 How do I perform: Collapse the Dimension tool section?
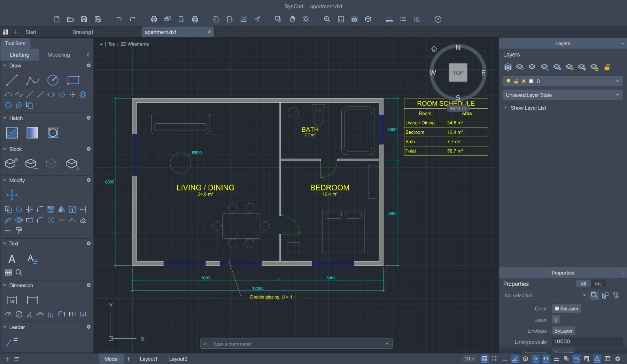pos(5,285)
